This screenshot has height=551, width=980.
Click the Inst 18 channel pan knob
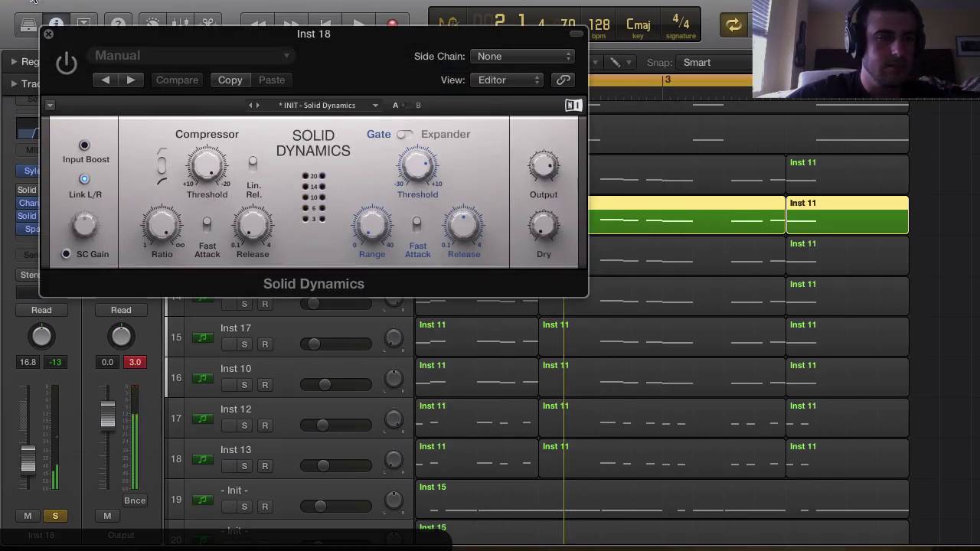41,336
